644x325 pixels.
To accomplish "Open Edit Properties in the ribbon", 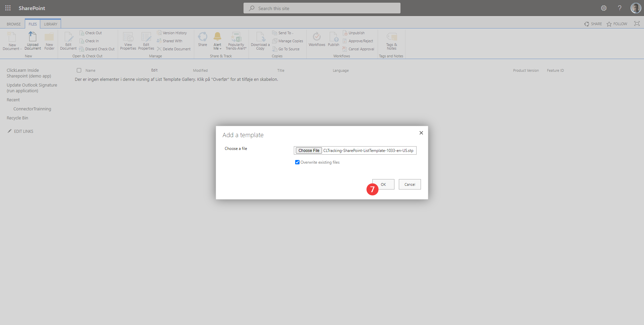I will (146, 41).
